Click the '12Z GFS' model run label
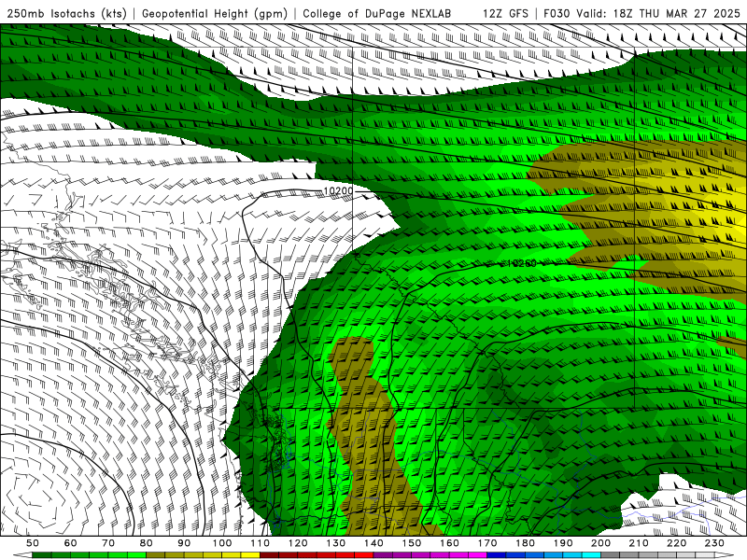 505,13
